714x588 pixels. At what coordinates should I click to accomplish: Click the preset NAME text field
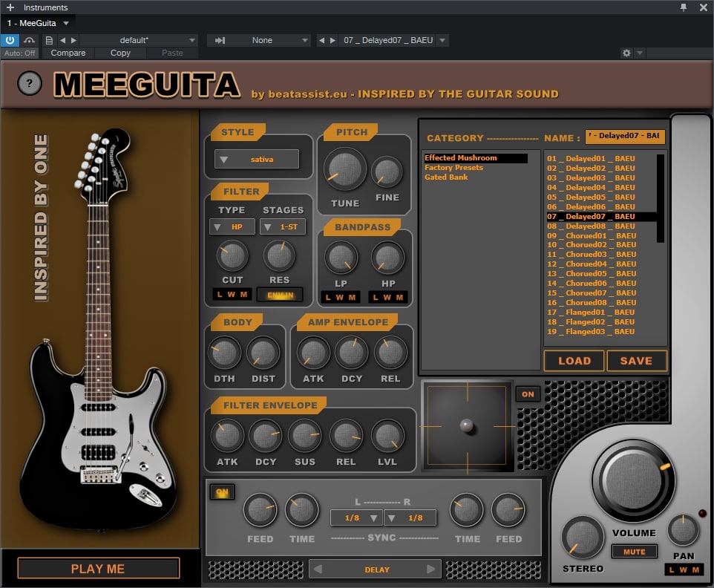coord(625,136)
